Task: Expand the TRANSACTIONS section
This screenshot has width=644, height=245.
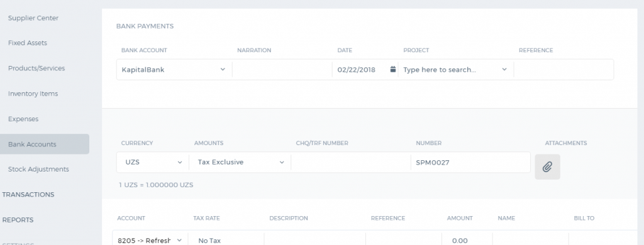Action: tap(28, 195)
